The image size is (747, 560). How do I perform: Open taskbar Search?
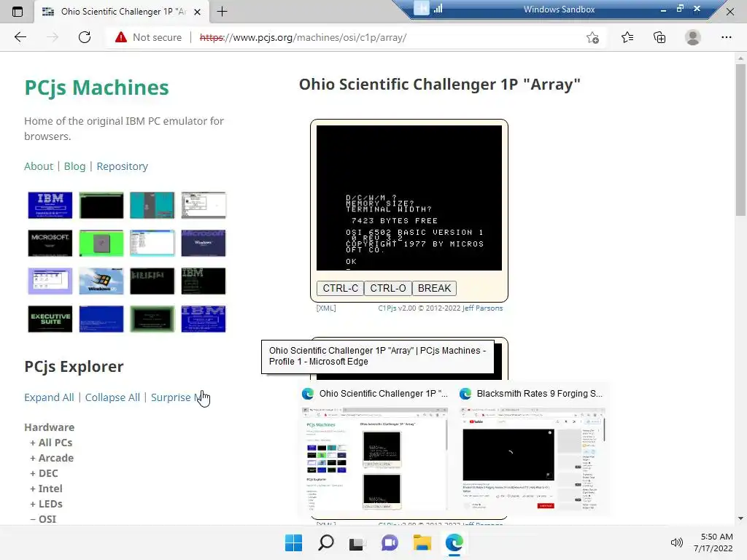pyautogui.click(x=326, y=542)
